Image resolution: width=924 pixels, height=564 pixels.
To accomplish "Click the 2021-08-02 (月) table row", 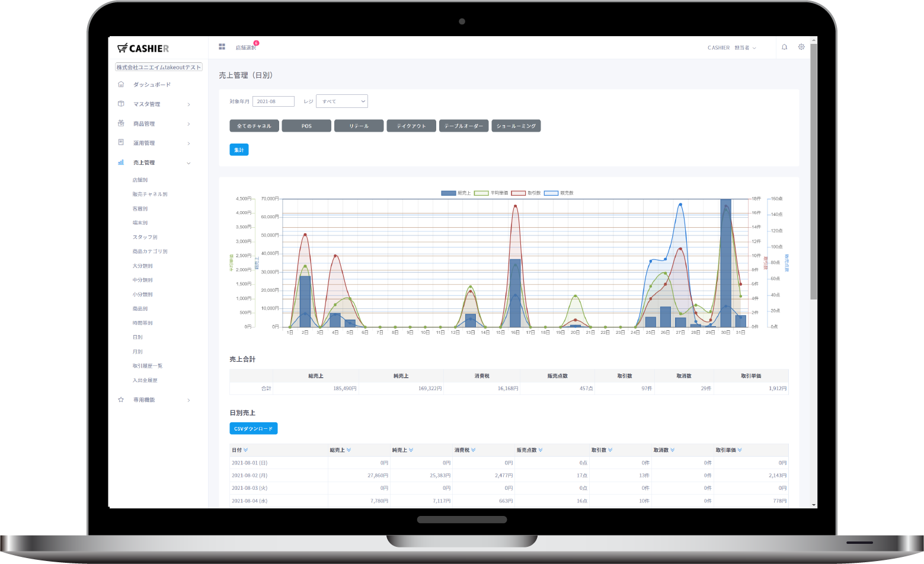I will click(x=509, y=476).
